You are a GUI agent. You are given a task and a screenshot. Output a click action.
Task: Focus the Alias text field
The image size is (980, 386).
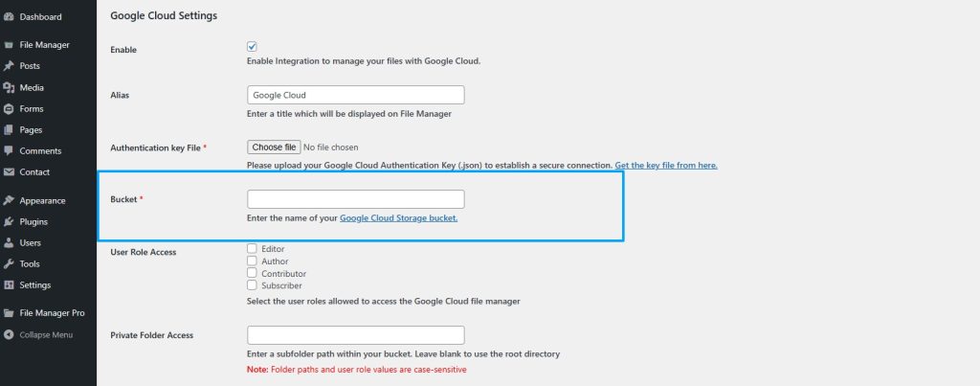pos(356,95)
